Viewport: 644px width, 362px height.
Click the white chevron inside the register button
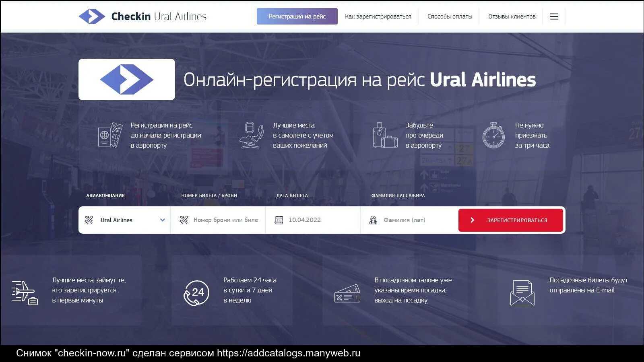click(473, 220)
